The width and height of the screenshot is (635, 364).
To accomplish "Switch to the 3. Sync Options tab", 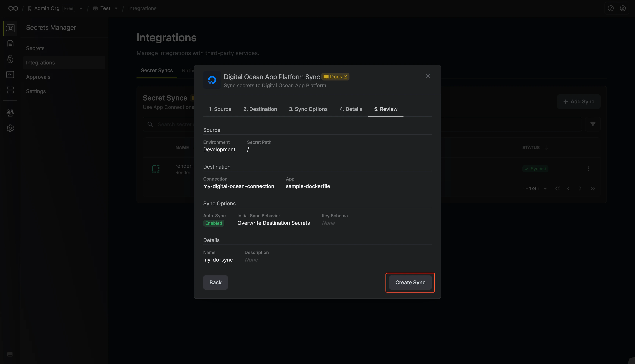I will coord(308,109).
